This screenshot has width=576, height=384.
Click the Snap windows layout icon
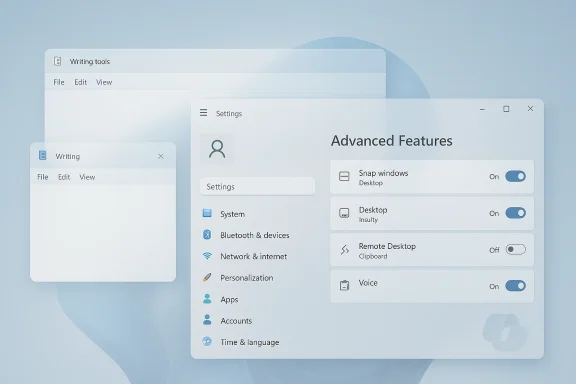tap(344, 176)
